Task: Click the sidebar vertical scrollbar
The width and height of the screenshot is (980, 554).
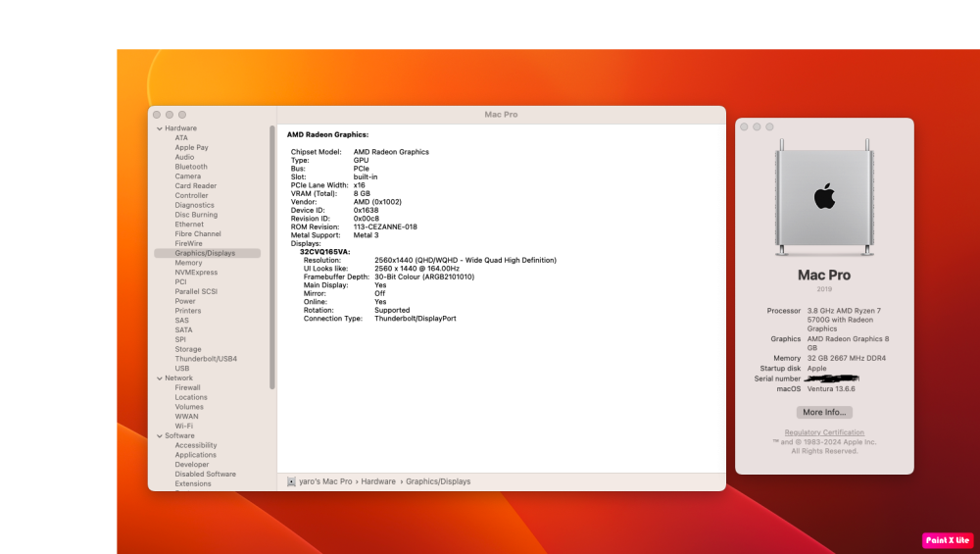Action: [x=271, y=258]
